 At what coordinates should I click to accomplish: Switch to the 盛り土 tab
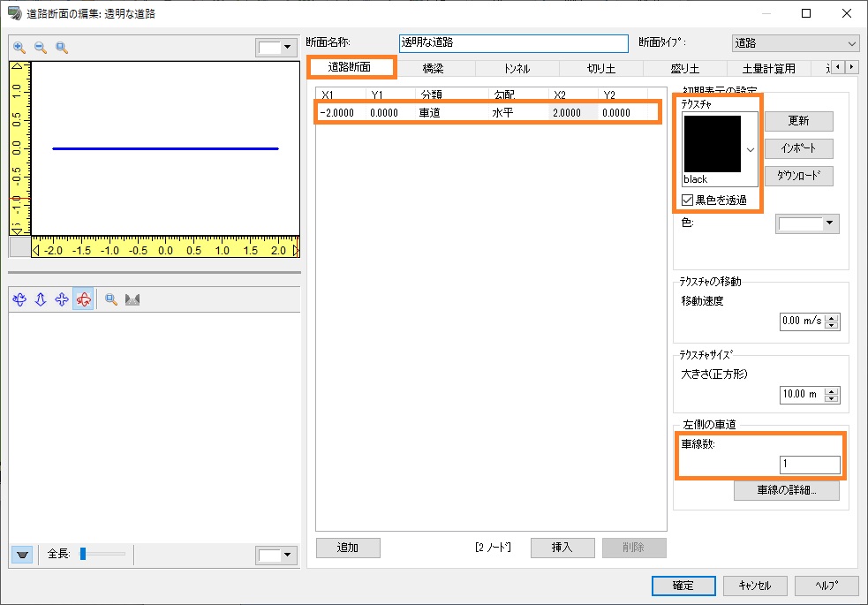pyautogui.click(x=684, y=69)
